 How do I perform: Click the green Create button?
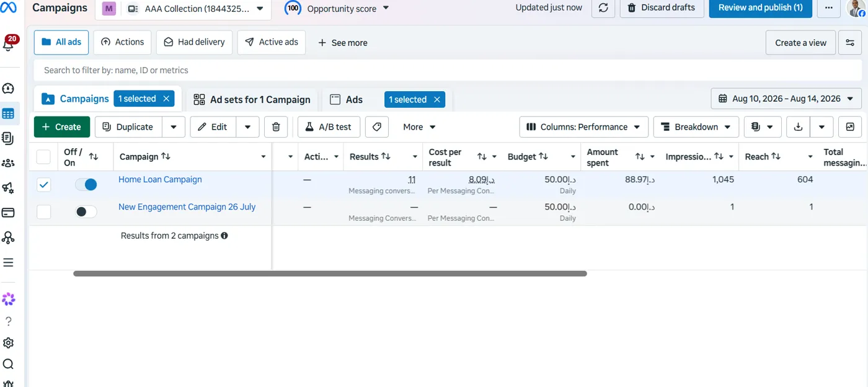click(62, 127)
